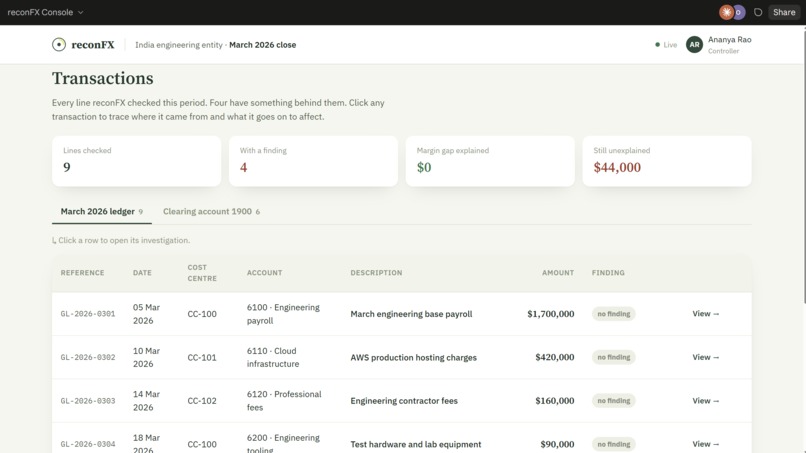Click the REFERENCE column header

82,273
